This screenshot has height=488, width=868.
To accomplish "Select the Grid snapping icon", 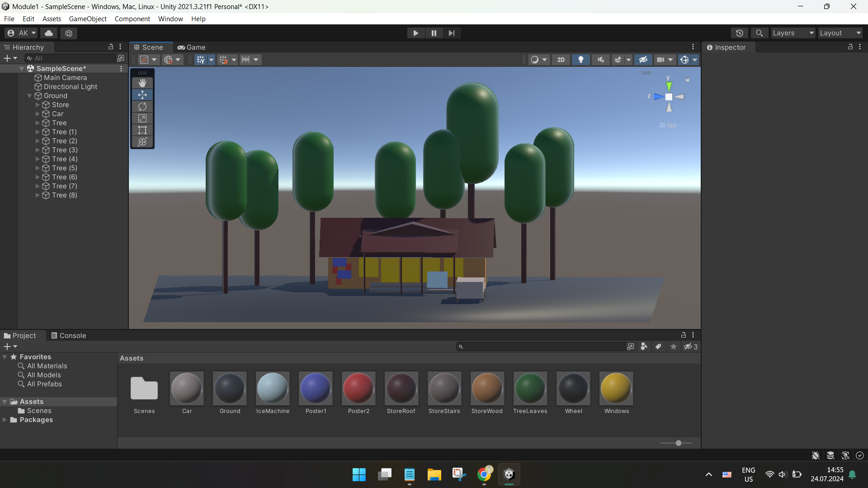I will [x=224, y=59].
